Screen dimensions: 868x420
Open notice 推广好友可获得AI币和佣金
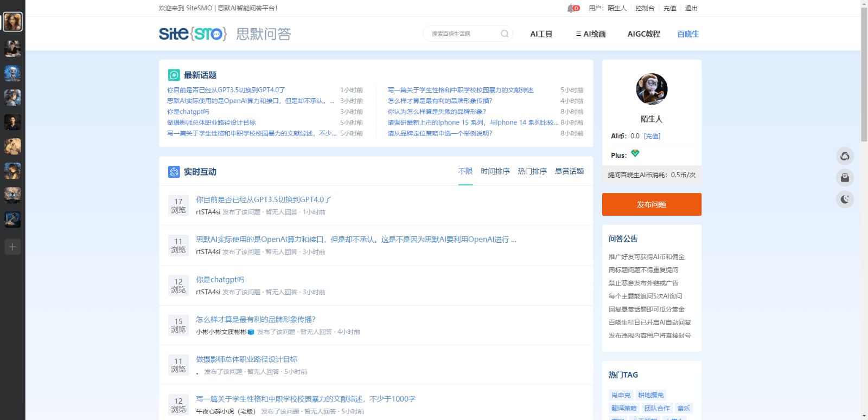tap(647, 257)
